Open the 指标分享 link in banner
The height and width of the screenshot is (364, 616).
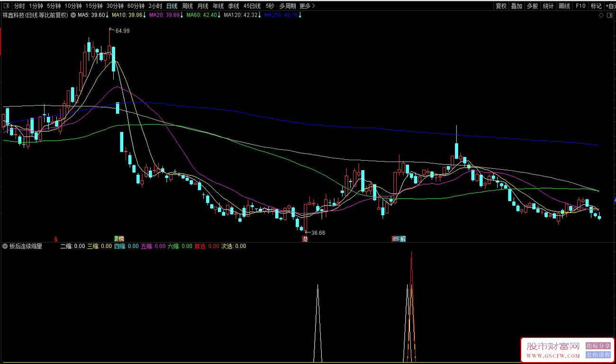coord(598,346)
